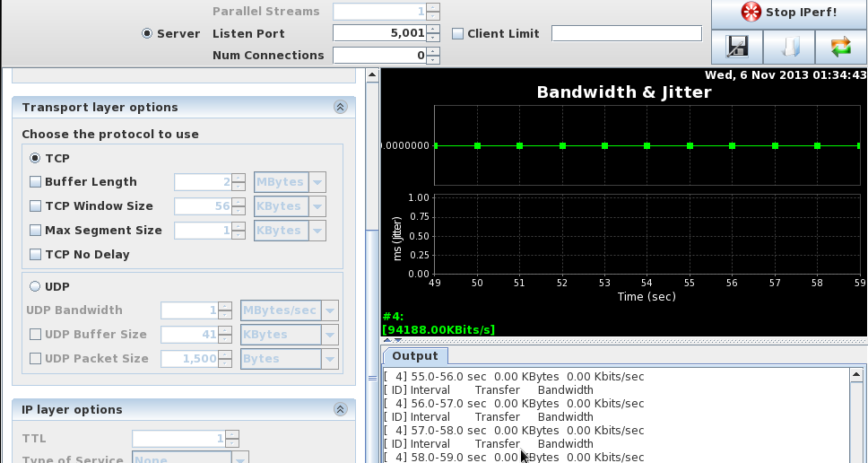868x463 pixels.
Task: Click the load configuration file icon
Action: click(789, 47)
